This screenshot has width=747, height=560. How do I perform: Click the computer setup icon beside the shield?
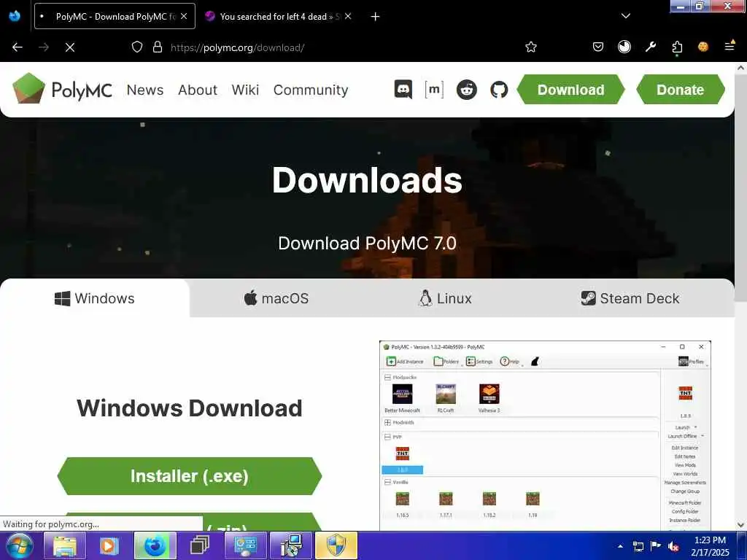pos(290,545)
